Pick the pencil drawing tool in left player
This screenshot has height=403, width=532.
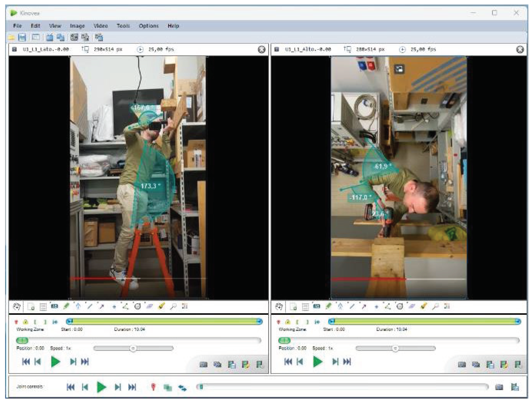point(66,306)
